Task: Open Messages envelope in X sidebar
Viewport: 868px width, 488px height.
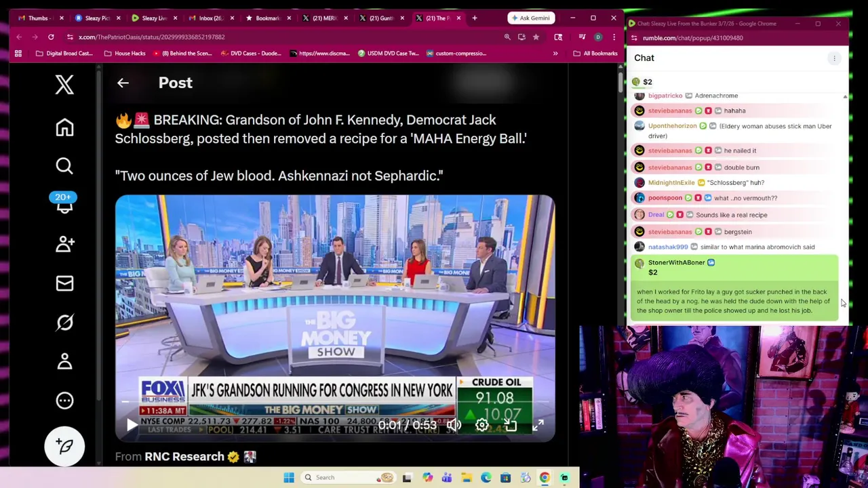Action: coord(64,283)
